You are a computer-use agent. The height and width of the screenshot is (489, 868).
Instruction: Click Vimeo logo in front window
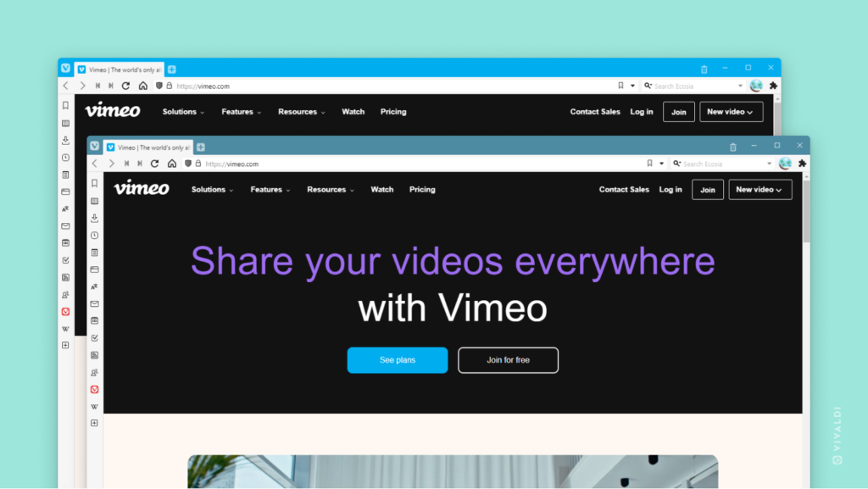[x=142, y=188]
